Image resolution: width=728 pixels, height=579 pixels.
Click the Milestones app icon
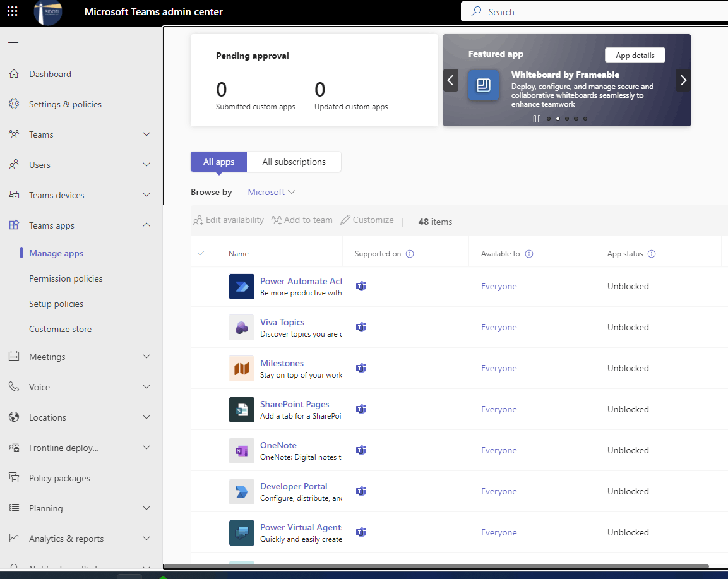point(241,369)
